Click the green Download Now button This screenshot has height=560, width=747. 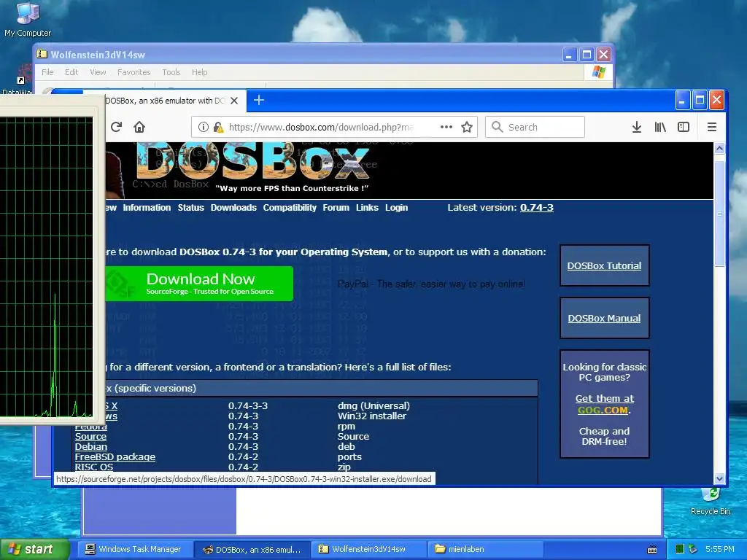point(199,284)
